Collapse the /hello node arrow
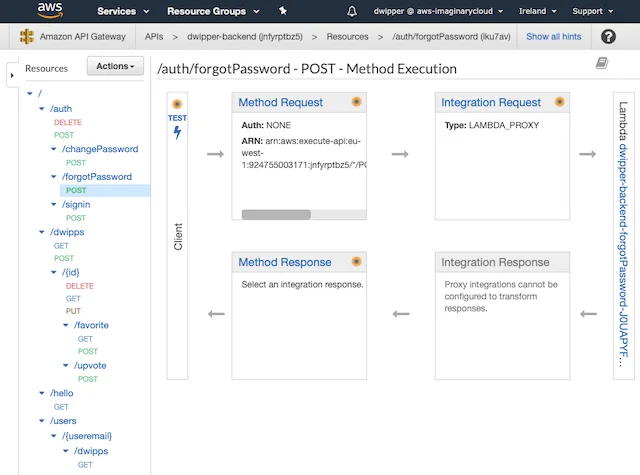Screen dimensions: 640x475 point(42,393)
